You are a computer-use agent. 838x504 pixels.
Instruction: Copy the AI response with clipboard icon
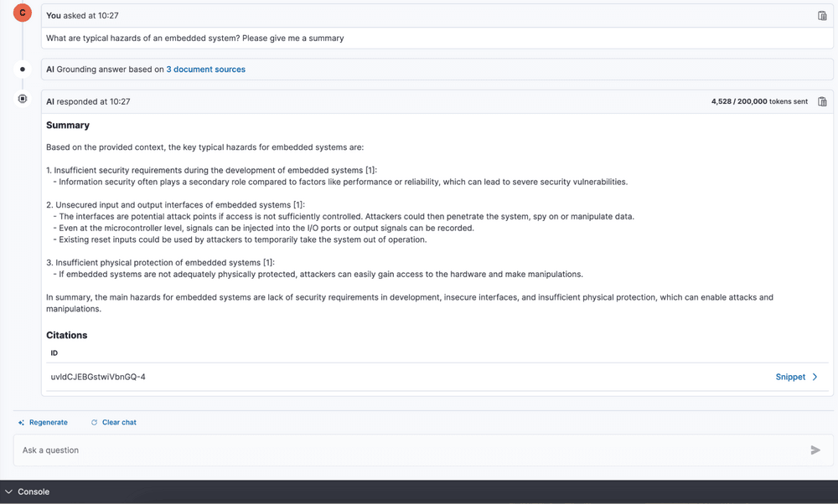click(x=822, y=101)
